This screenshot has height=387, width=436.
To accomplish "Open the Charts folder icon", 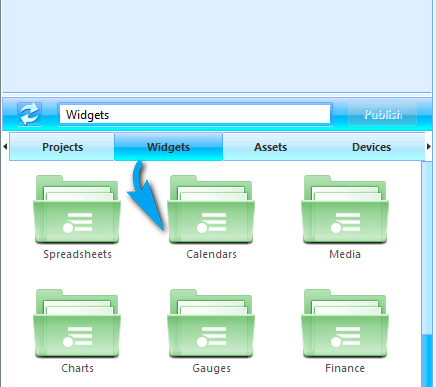I will tap(77, 323).
